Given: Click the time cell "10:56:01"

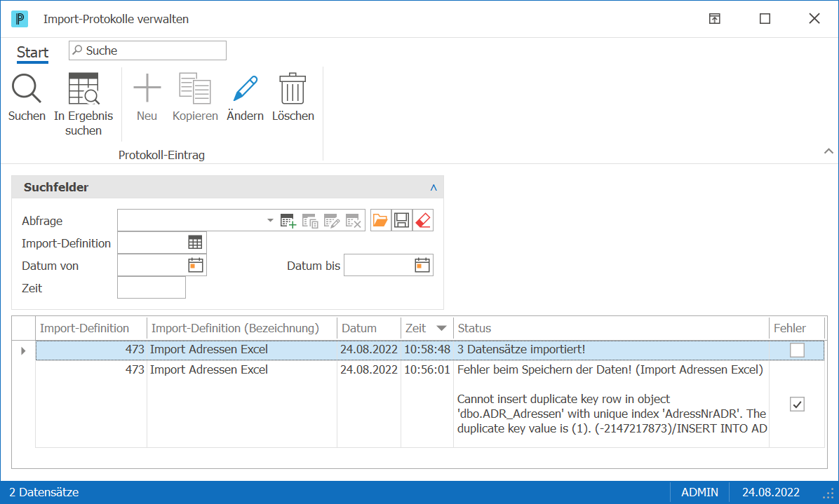Looking at the screenshot, I should [x=427, y=370].
